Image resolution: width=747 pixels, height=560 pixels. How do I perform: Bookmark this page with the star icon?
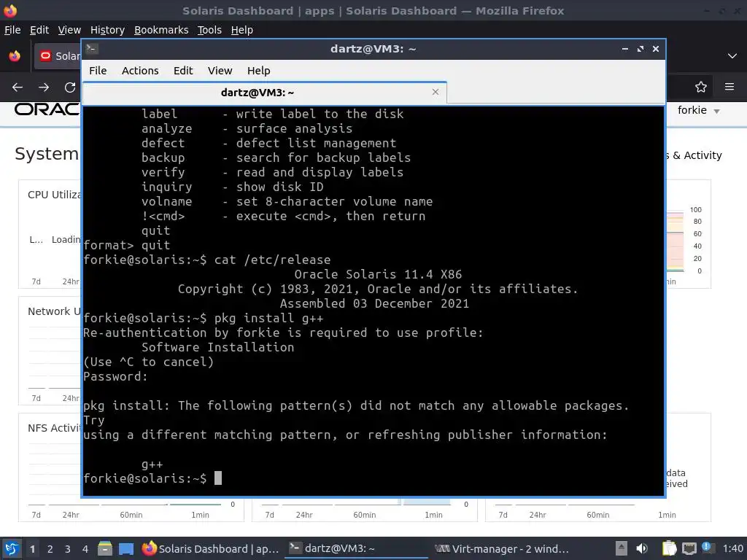point(700,87)
